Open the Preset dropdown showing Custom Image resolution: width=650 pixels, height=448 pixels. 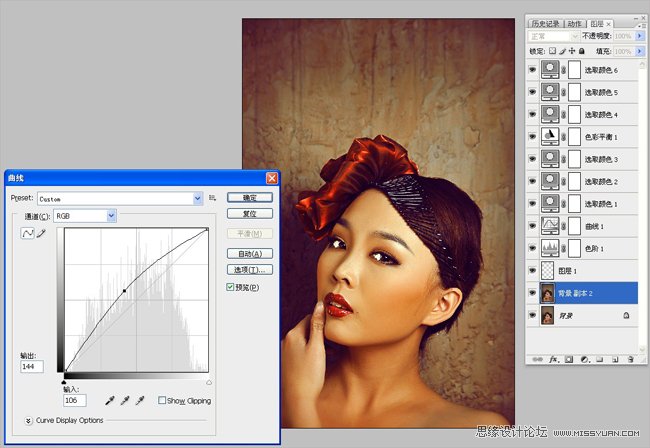(120, 199)
